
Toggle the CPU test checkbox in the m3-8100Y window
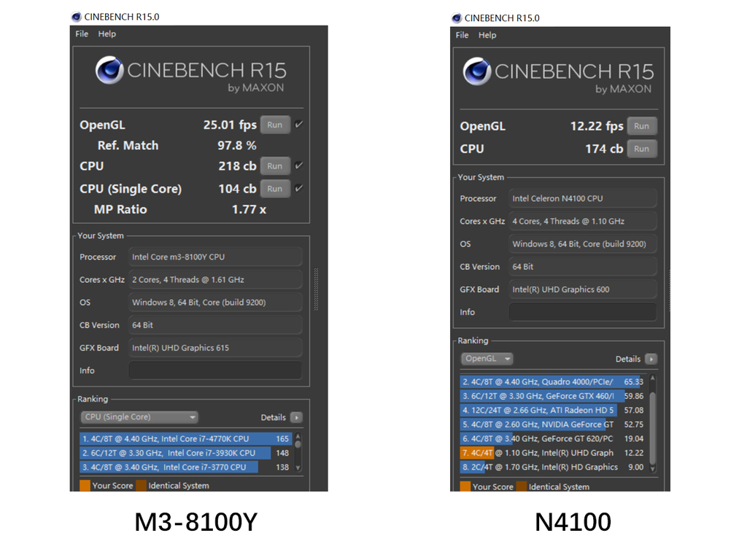[298, 166]
